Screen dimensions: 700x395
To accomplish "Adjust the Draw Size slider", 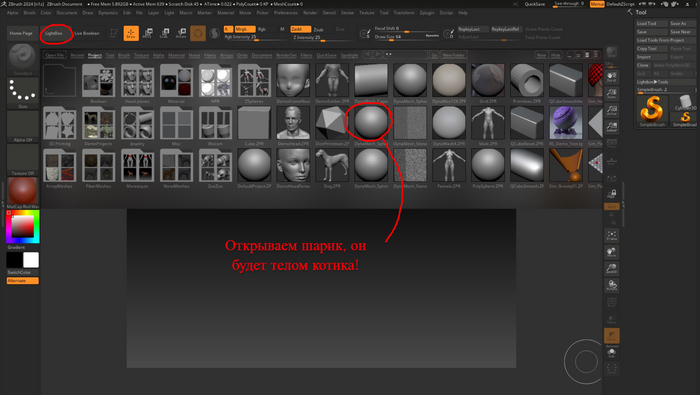I will pos(407,37).
